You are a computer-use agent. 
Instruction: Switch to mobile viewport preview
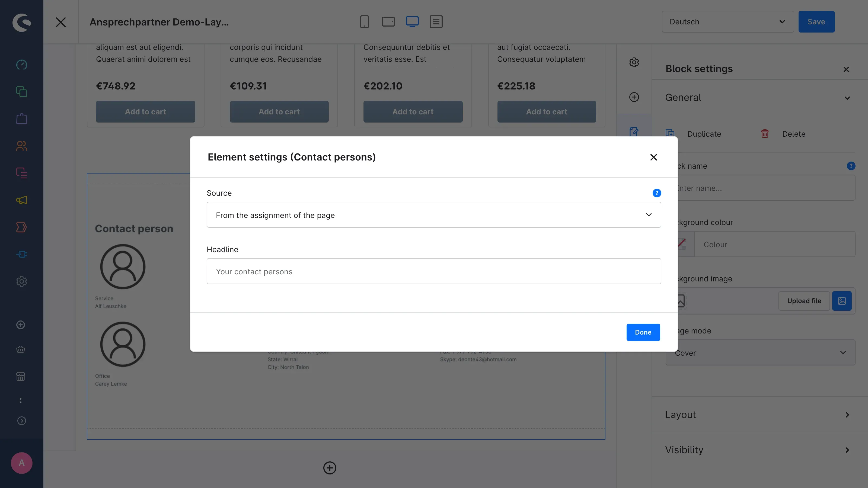pyautogui.click(x=364, y=22)
